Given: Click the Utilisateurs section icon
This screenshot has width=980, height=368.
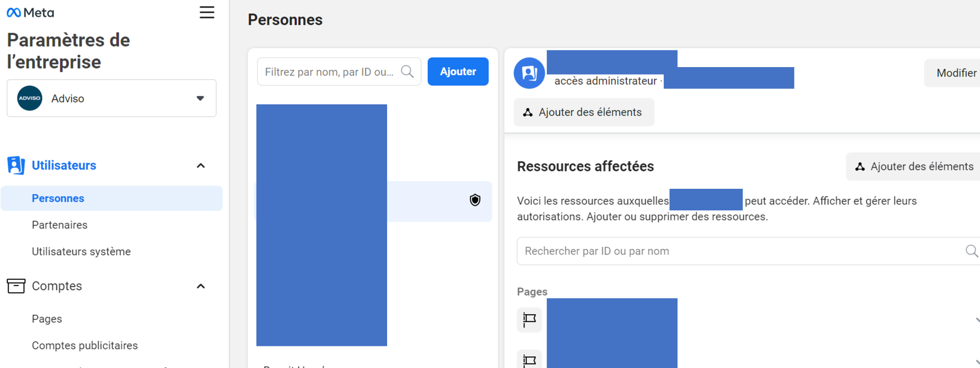Looking at the screenshot, I should click(x=16, y=165).
